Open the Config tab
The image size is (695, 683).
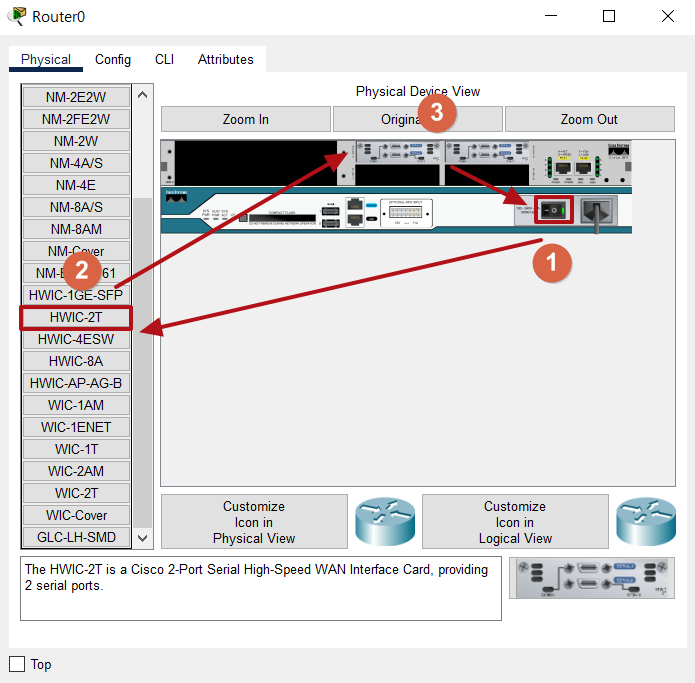pos(113,59)
